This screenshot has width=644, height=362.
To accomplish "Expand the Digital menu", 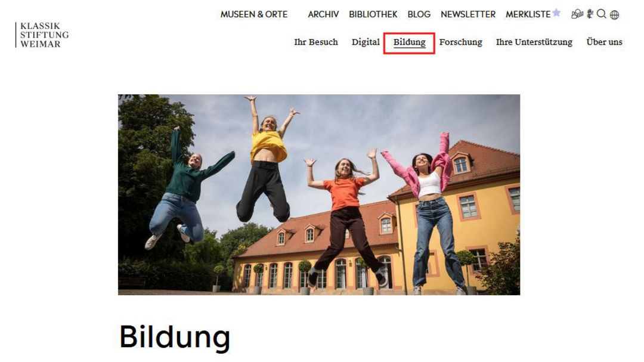I will coord(366,42).
